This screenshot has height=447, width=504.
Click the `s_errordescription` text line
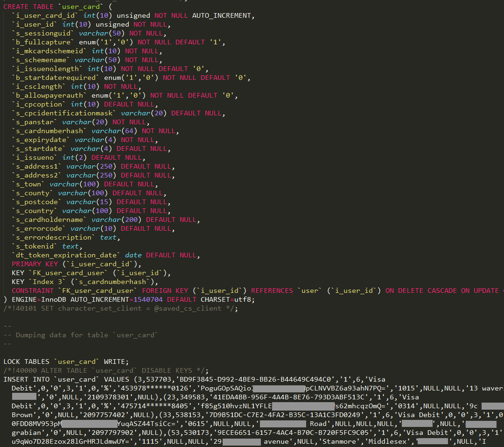pos(66,237)
